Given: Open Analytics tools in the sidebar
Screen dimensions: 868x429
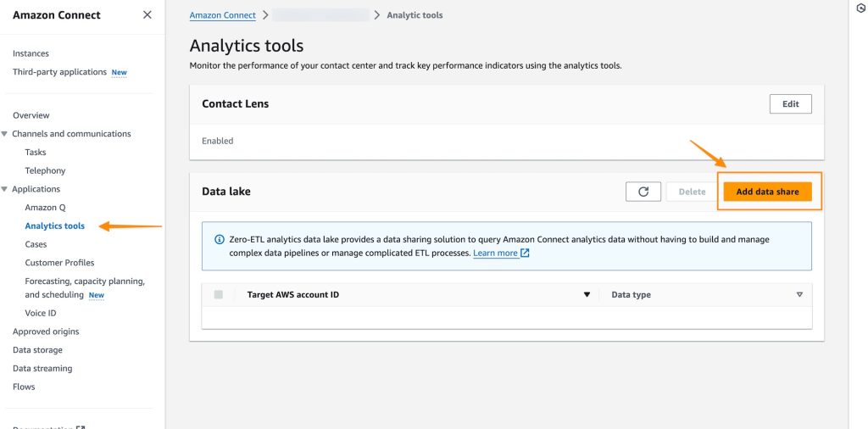Looking at the screenshot, I should click(55, 226).
